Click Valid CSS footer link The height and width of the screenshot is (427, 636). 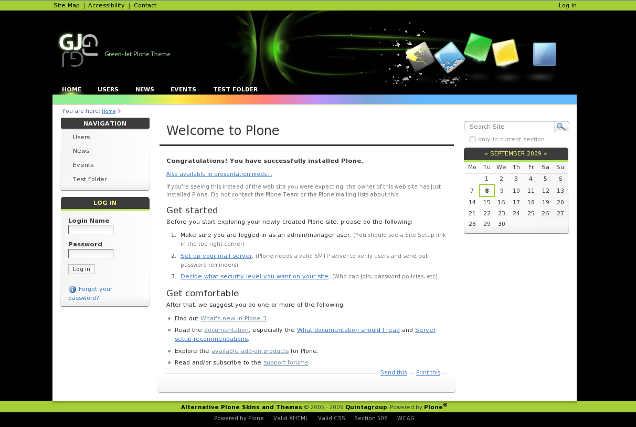tap(331, 418)
